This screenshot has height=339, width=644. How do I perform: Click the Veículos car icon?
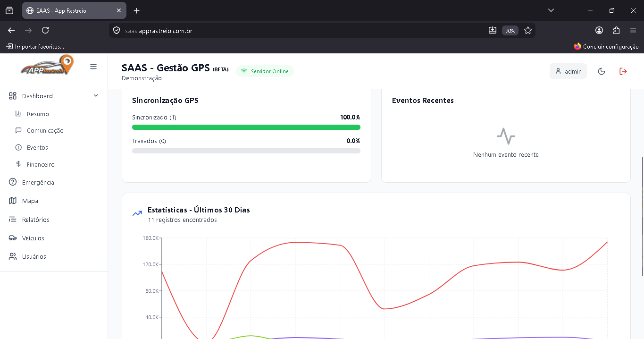click(13, 238)
